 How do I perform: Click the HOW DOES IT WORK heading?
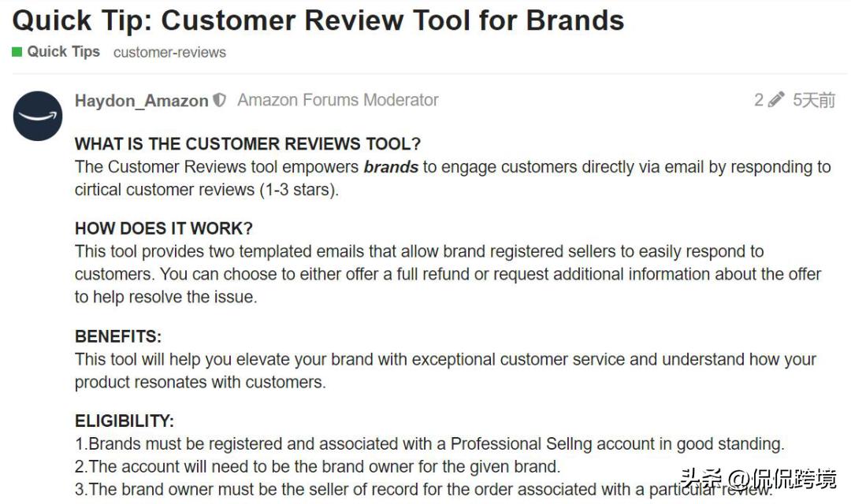pyautogui.click(x=164, y=228)
